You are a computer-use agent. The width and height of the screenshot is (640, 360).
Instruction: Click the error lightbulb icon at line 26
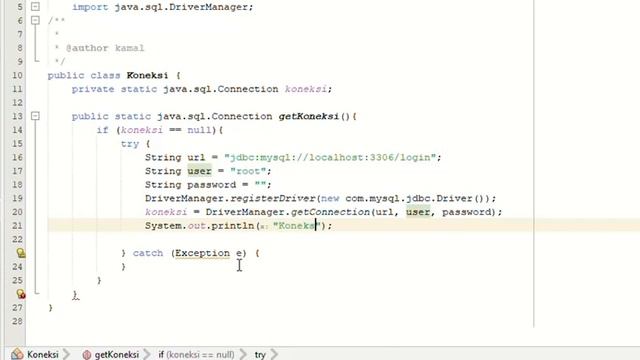pos(21,294)
